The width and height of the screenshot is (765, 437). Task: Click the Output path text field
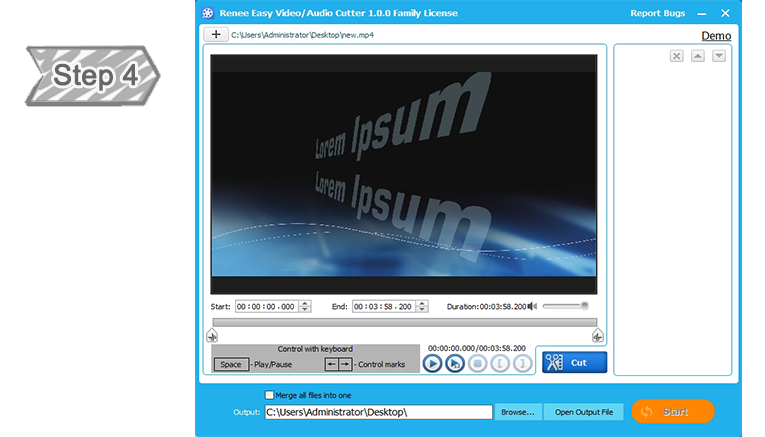(378, 412)
